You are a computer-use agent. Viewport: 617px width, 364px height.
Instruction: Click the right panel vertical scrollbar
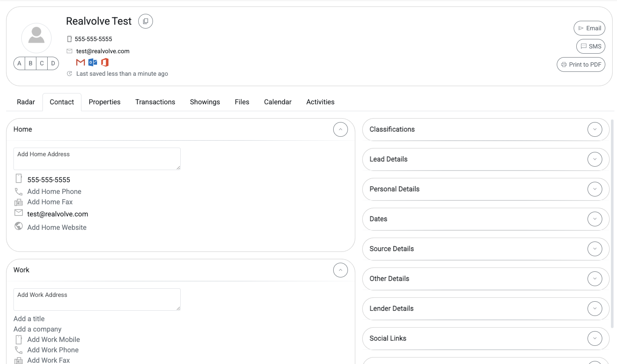[612, 224]
